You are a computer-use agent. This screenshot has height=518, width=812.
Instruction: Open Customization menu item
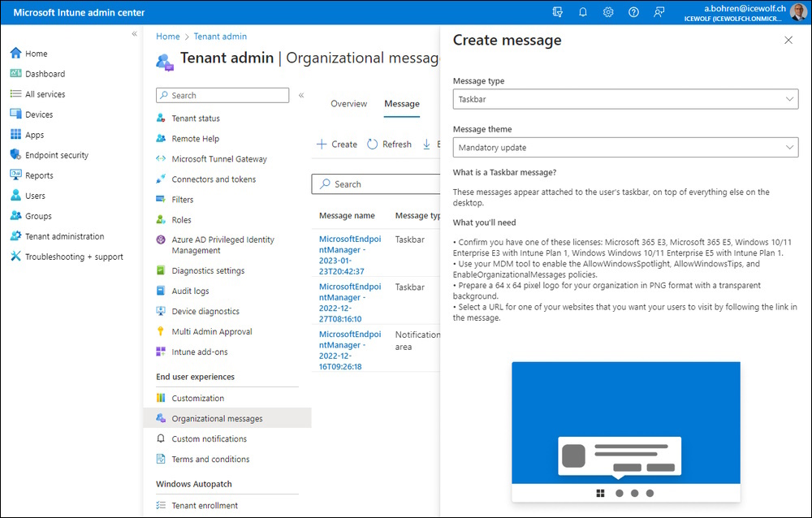[198, 398]
